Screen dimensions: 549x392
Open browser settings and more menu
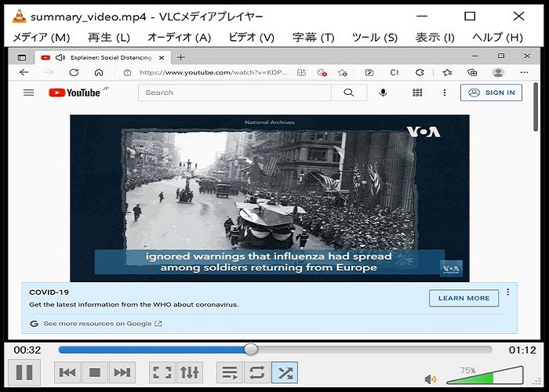point(524,72)
